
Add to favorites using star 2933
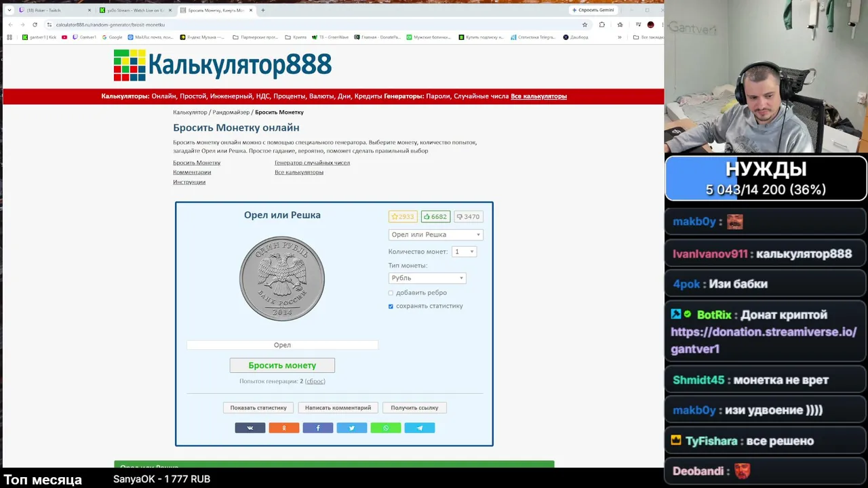(402, 217)
